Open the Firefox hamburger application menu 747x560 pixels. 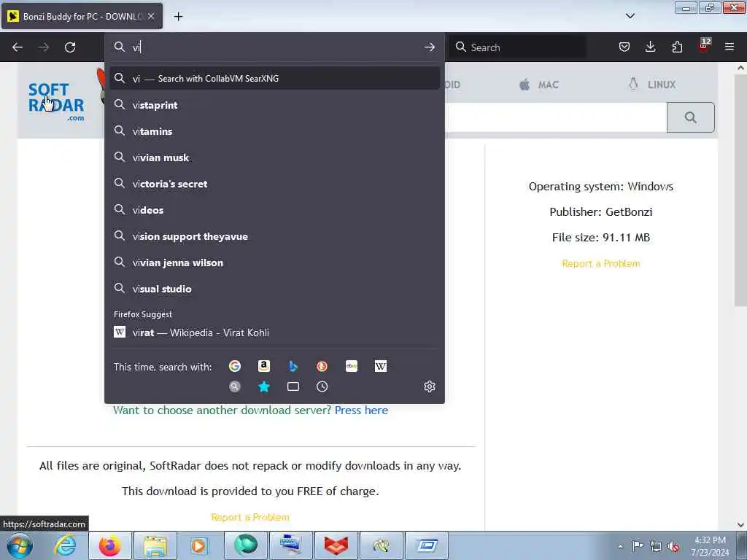(x=729, y=47)
